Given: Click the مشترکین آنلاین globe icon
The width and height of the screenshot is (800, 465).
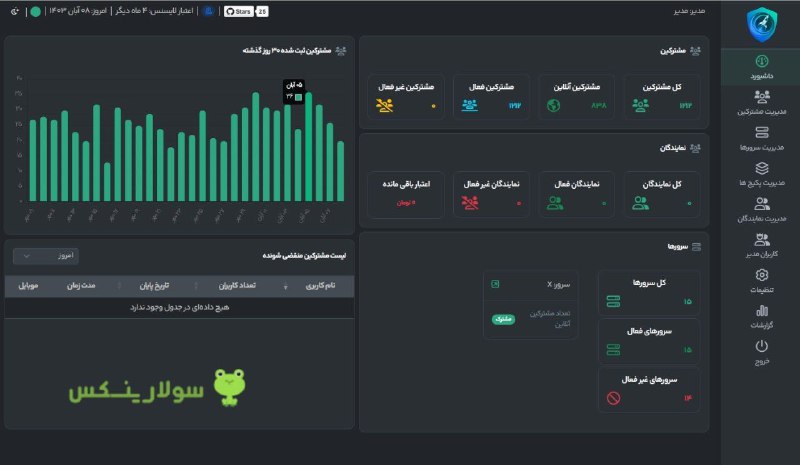Looking at the screenshot, I should coord(554,105).
